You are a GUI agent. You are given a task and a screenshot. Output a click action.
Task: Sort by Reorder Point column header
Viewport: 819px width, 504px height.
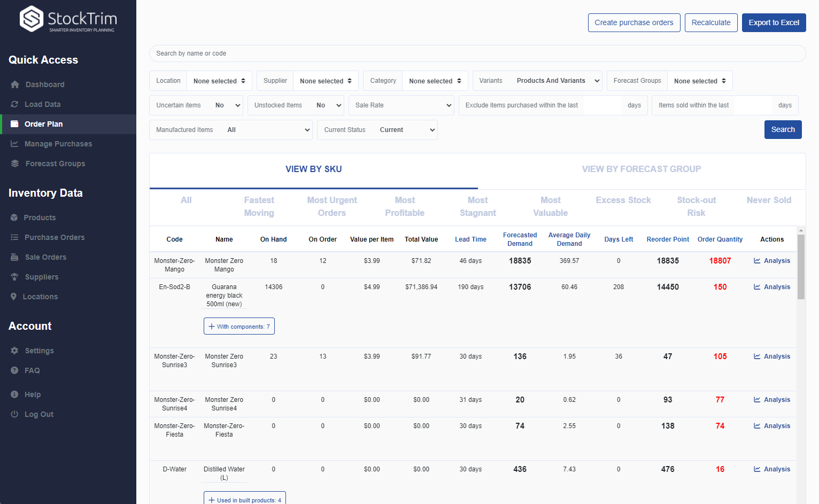click(x=668, y=239)
